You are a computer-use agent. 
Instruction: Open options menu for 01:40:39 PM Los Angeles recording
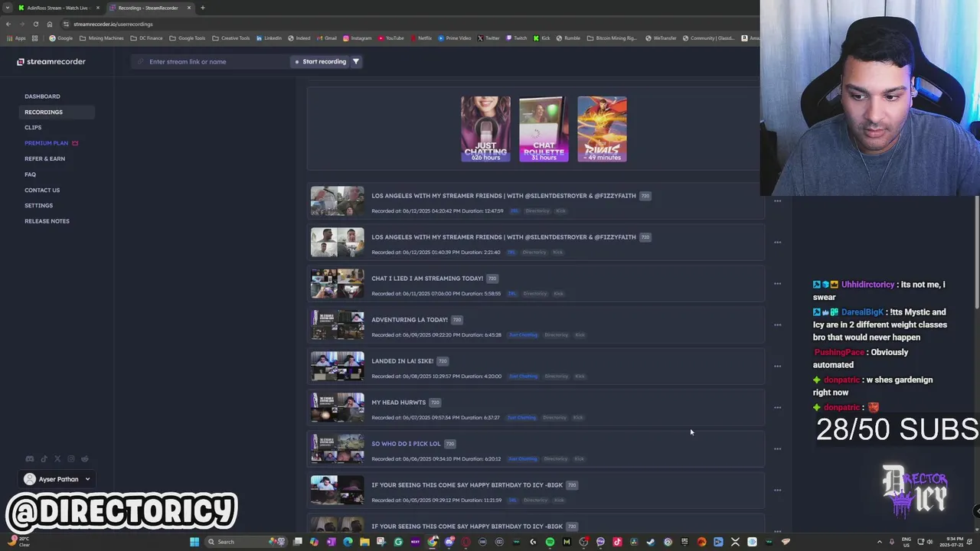[777, 243]
